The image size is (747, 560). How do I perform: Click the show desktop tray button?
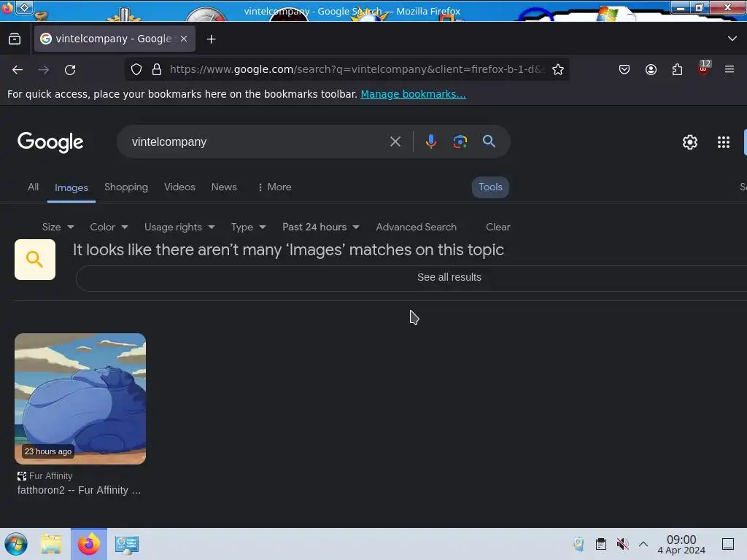point(728,544)
